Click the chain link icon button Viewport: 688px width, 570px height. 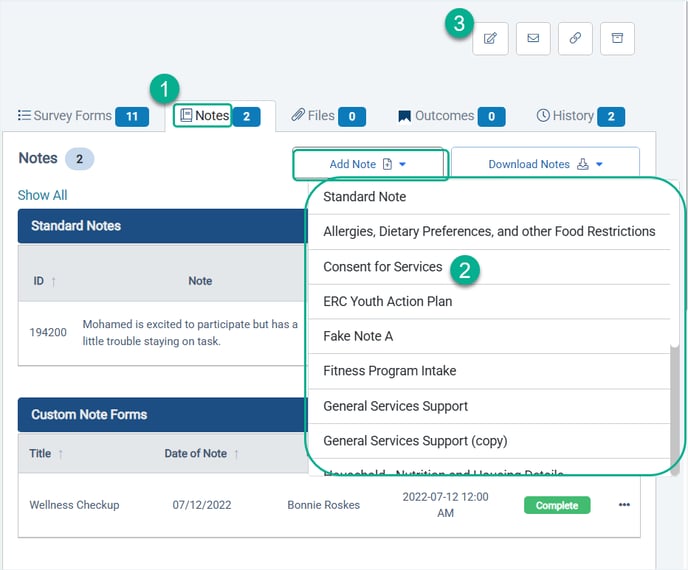click(575, 38)
